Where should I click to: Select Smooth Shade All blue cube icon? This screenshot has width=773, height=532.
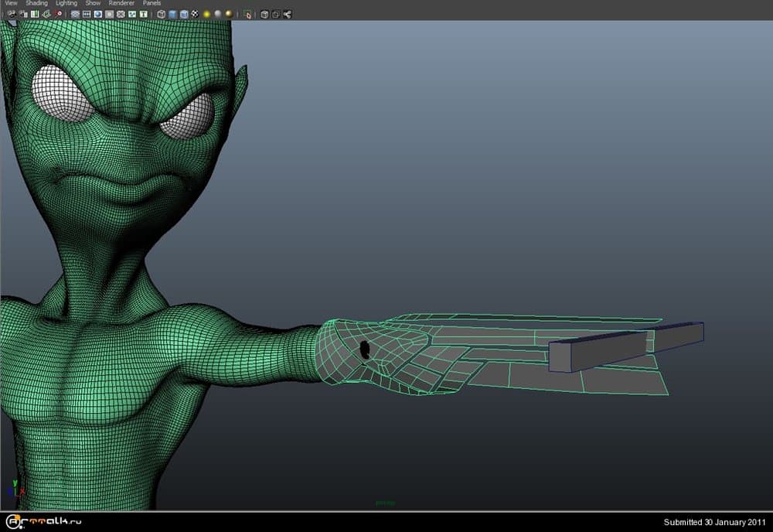(172, 14)
